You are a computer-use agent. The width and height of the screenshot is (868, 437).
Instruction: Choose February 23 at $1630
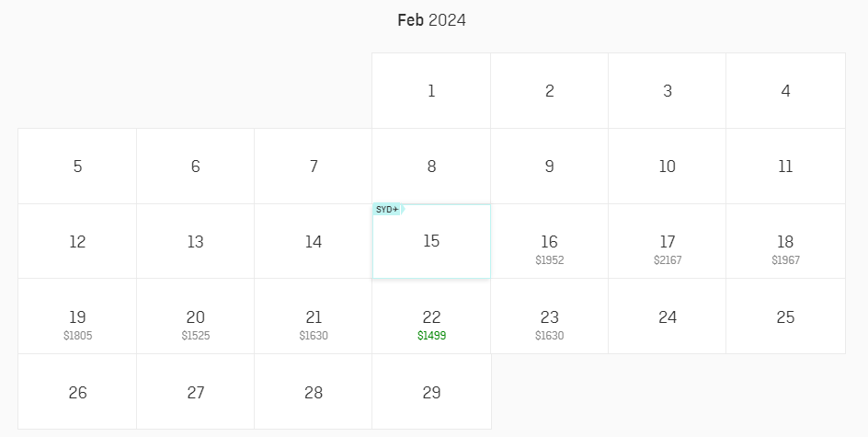tap(549, 316)
